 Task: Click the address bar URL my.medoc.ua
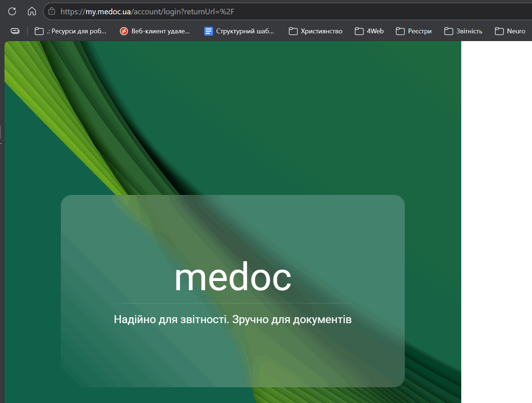147,12
